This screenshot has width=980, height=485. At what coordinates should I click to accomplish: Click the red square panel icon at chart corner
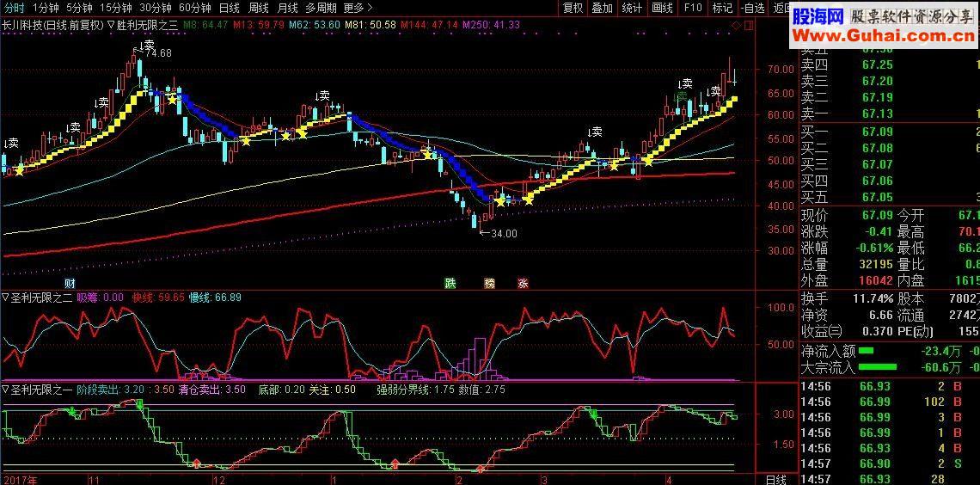[748, 25]
